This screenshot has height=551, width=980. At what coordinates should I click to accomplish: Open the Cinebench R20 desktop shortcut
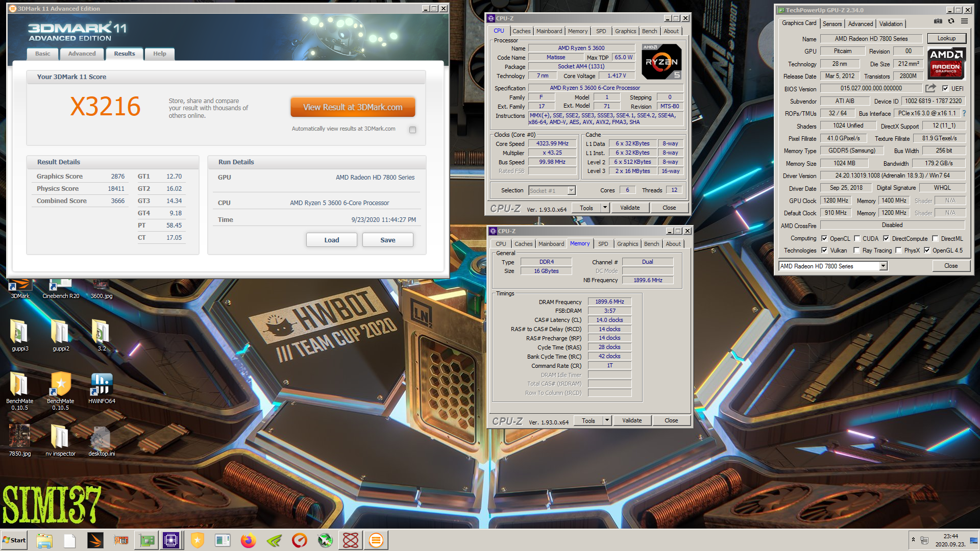61,289
